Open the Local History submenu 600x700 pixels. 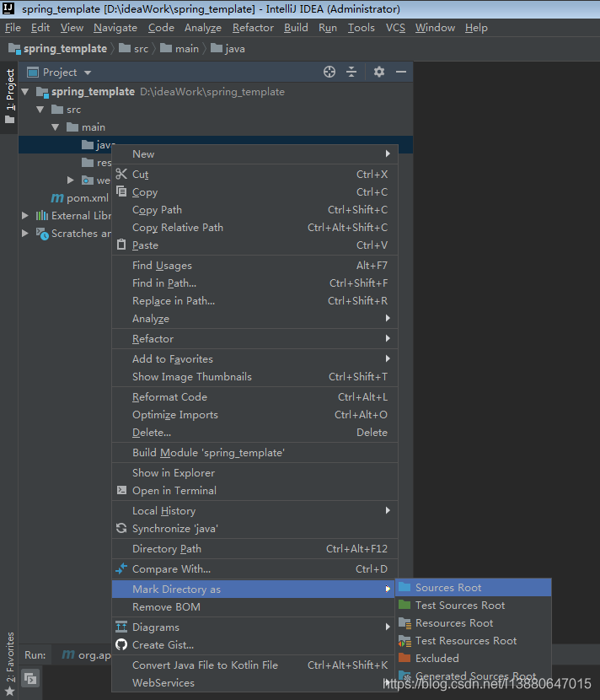point(254,510)
